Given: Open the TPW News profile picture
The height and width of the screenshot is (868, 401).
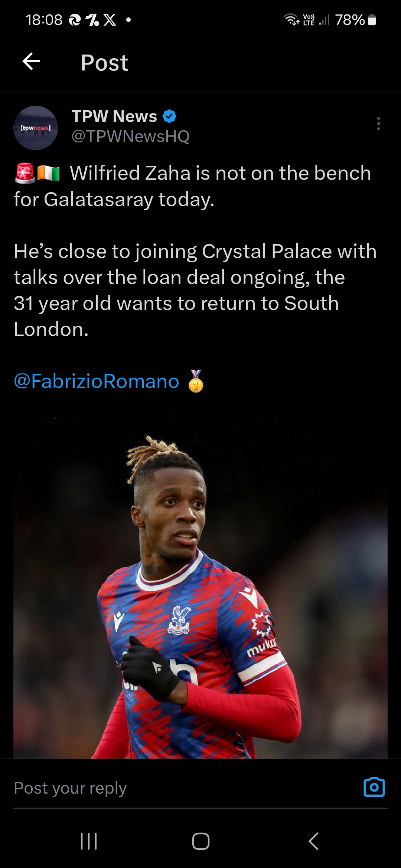Looking at the screenshot, I should coord(36,128).
